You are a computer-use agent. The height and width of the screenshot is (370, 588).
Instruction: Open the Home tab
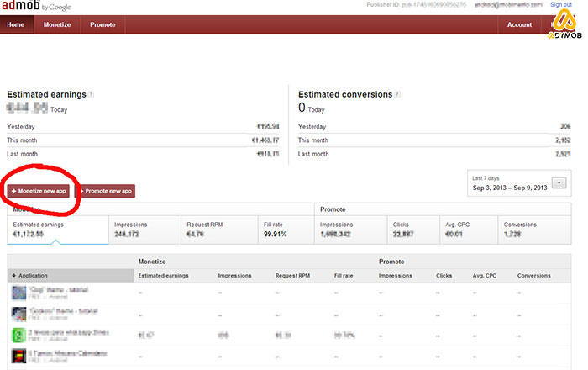tap(16, 24)
